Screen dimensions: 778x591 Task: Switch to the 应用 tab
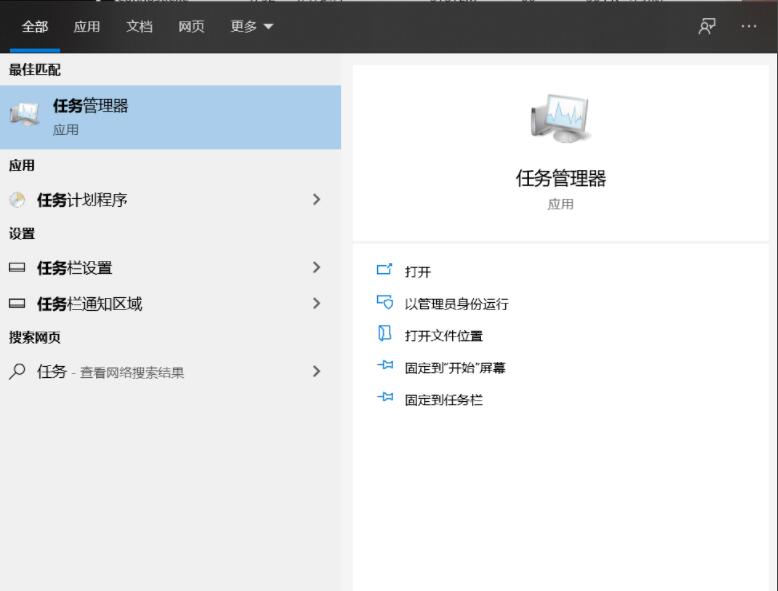point(87,27)
